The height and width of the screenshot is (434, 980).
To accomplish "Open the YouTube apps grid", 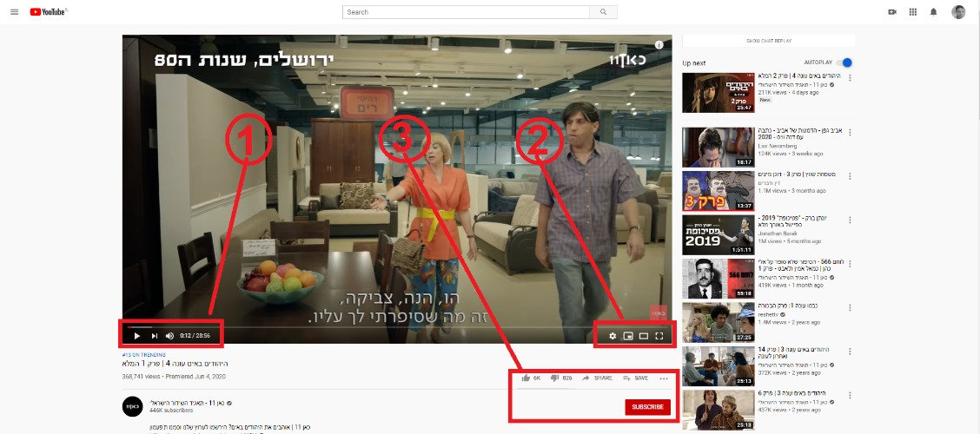I will pyautogui.click(x=912, y=12).
